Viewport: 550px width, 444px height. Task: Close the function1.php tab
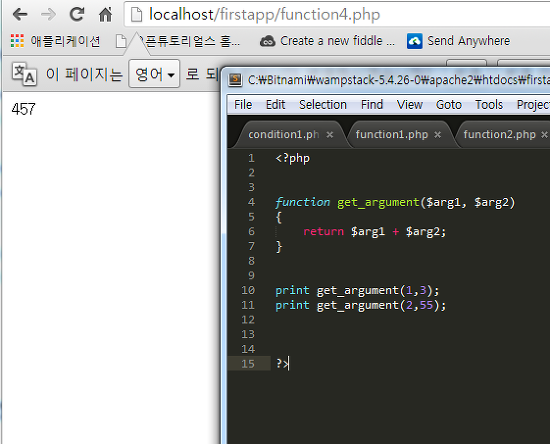pos(437,135)
